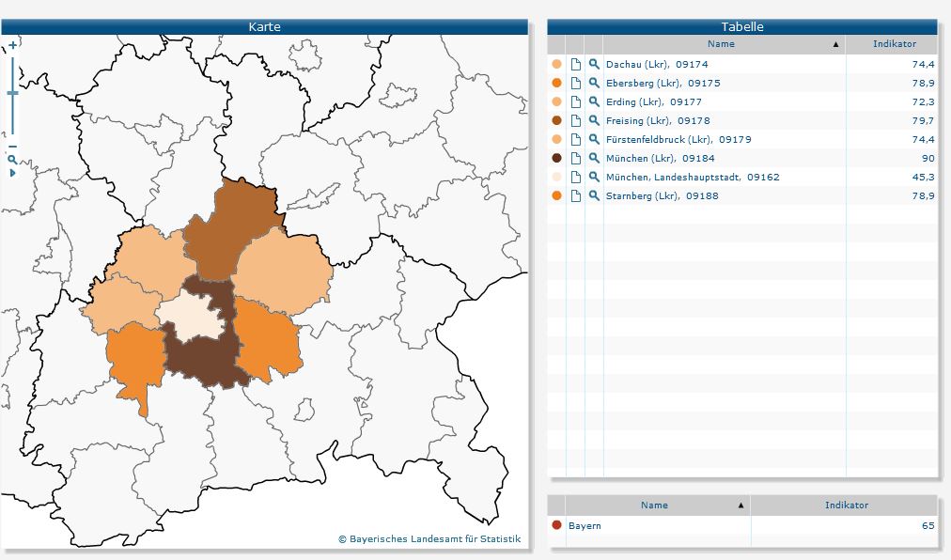951x560 pixels.
Task: Sort the district table by Name column
Action: pyautogui.click(x=721, y=44)
